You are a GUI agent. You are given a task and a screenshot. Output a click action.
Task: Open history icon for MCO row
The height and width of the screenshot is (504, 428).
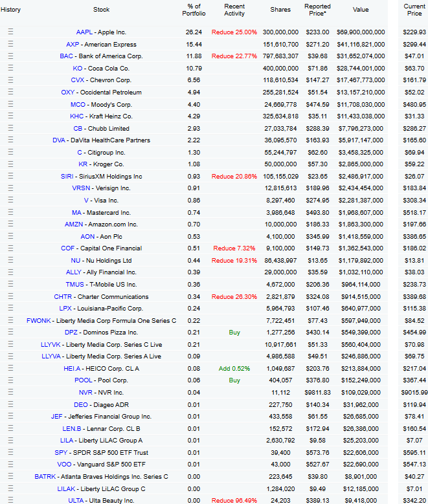click(10, 104)
